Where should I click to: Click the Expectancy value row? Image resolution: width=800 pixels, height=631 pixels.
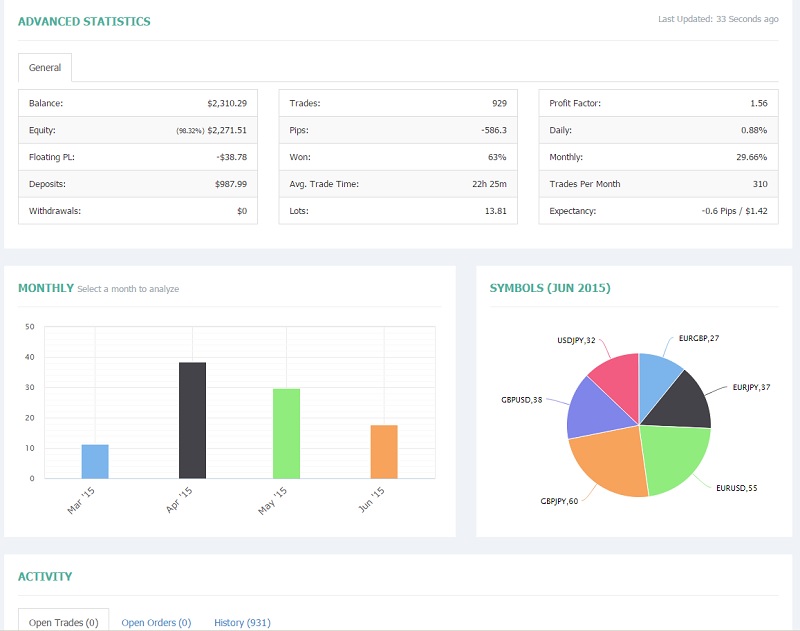pos(658,211)
